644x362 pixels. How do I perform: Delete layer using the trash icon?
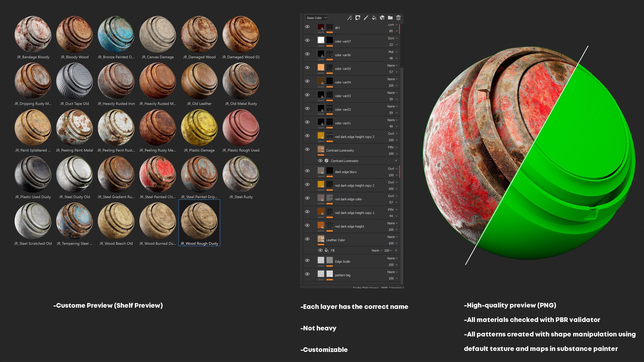[x=398, y=18]
